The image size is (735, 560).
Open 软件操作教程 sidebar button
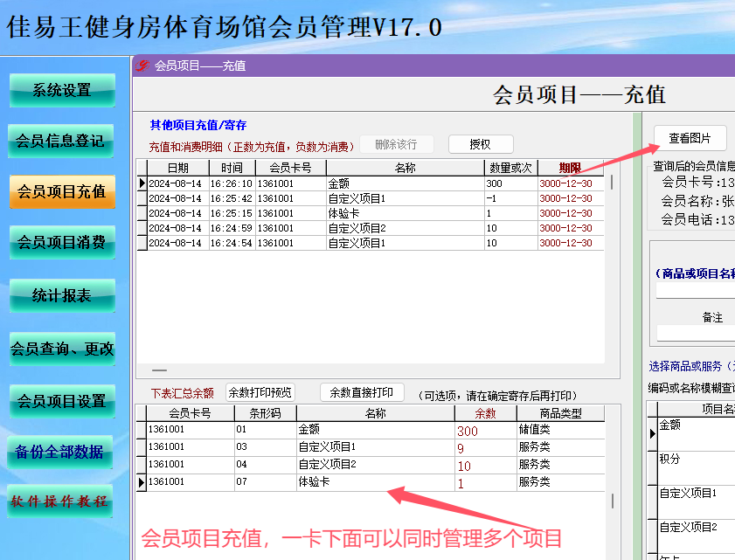pos(59,501)
